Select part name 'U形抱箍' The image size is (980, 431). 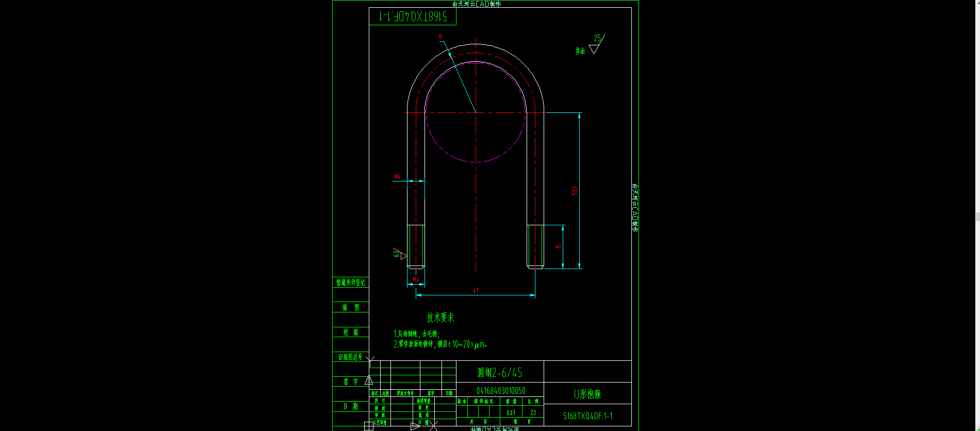pyautogui.click(x=587, y=394)
